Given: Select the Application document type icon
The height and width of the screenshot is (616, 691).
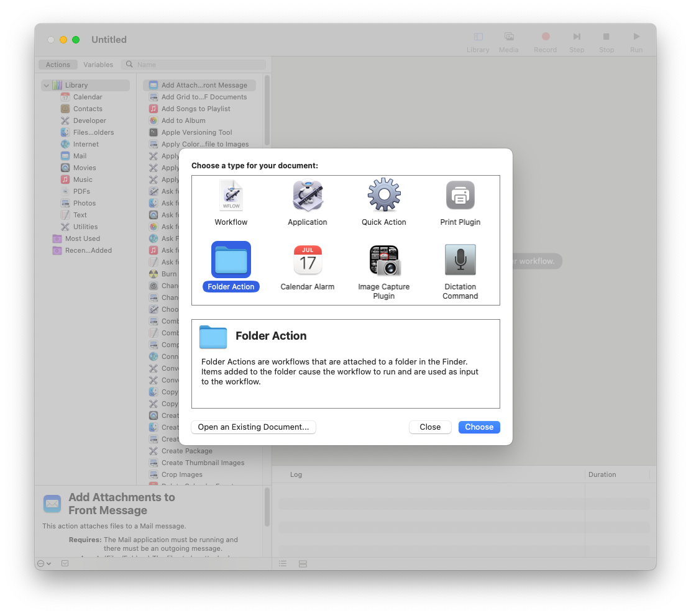Looking at the screenshot, I should (307, 194).
